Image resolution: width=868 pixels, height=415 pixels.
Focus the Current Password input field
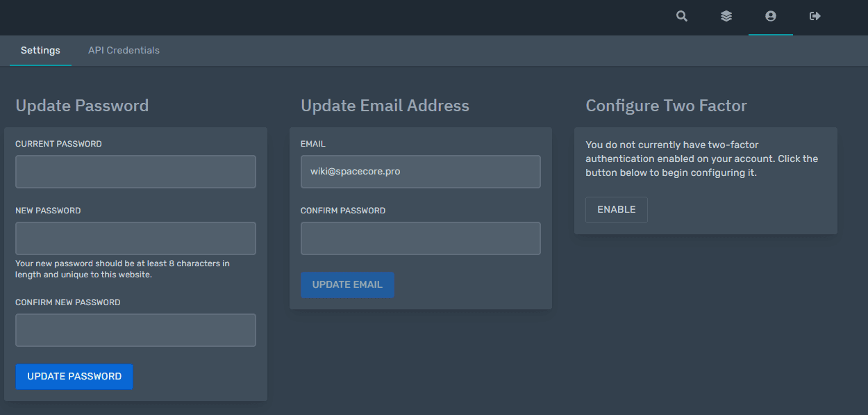(135, 172)
